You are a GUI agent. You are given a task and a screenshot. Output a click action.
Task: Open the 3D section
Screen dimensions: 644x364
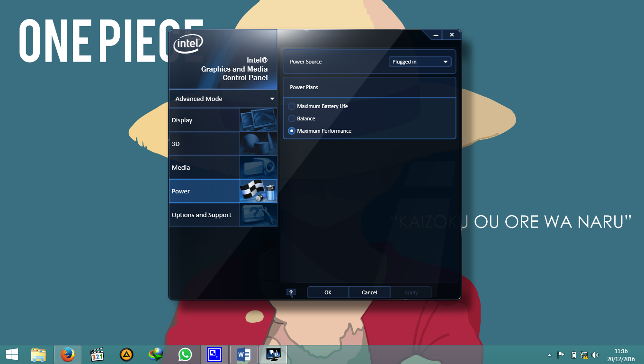pos(223,144)
